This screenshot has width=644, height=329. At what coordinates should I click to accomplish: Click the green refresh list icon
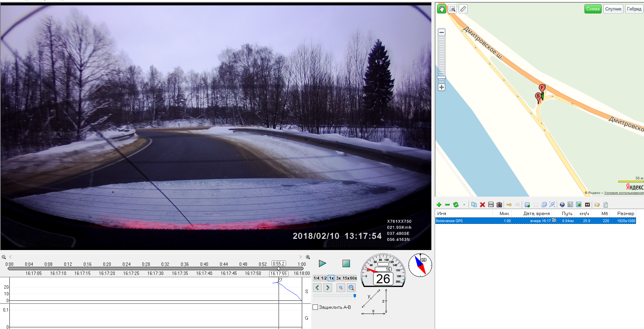tap(456, 205)
